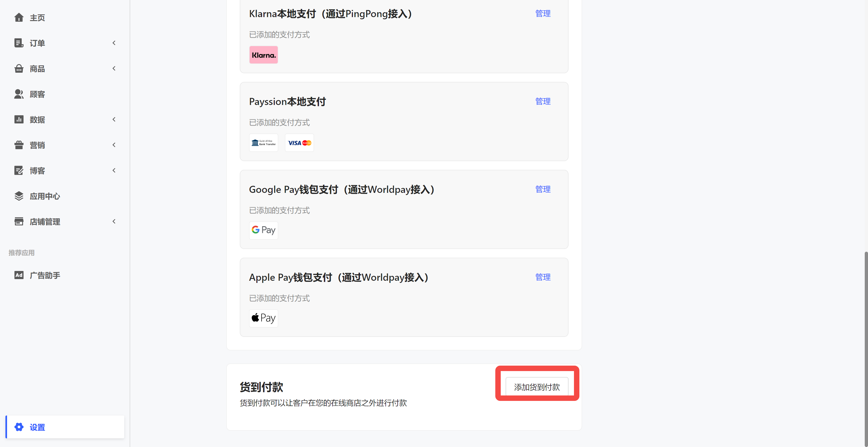The image size is (868, 447).
Task: Click the Ad icon for 广告助手
Action: pyautogui.click(x=19, y=275)
